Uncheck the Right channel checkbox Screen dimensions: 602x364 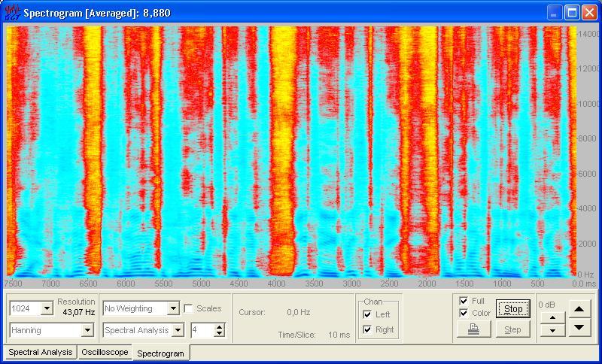click(x=367, y=329)
